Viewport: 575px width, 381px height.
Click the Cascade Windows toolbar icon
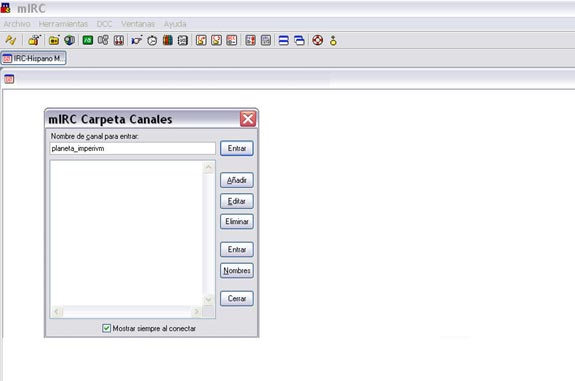click(299, 40)
